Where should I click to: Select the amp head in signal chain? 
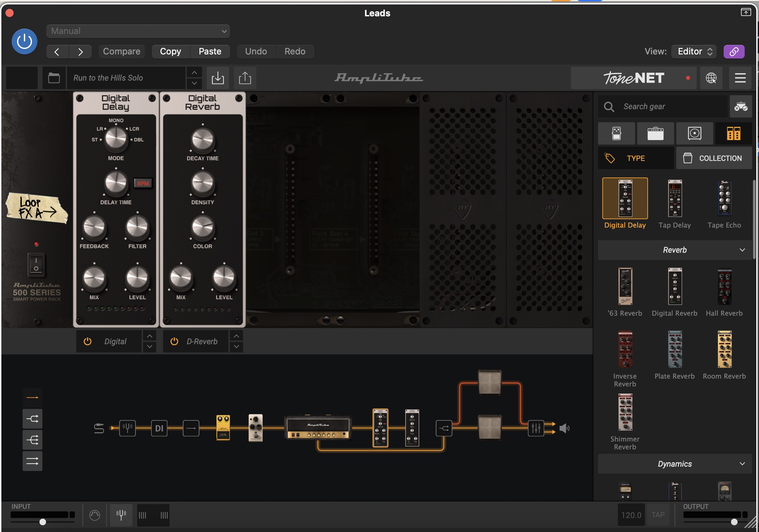[x=318, y=428]
